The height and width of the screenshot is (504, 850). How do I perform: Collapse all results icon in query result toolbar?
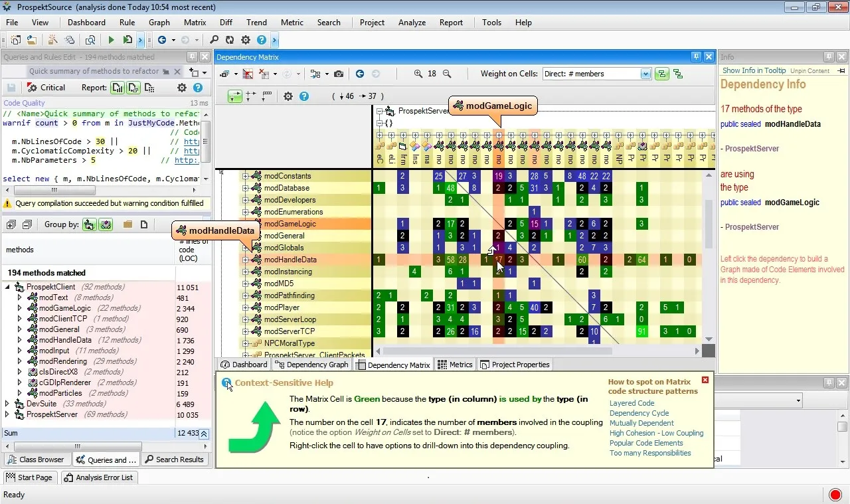(x=27, y=225)
